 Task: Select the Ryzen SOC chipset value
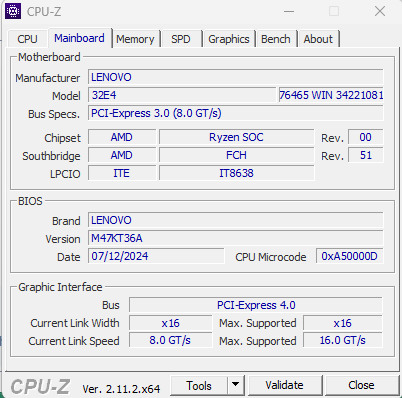coord(236,137)
